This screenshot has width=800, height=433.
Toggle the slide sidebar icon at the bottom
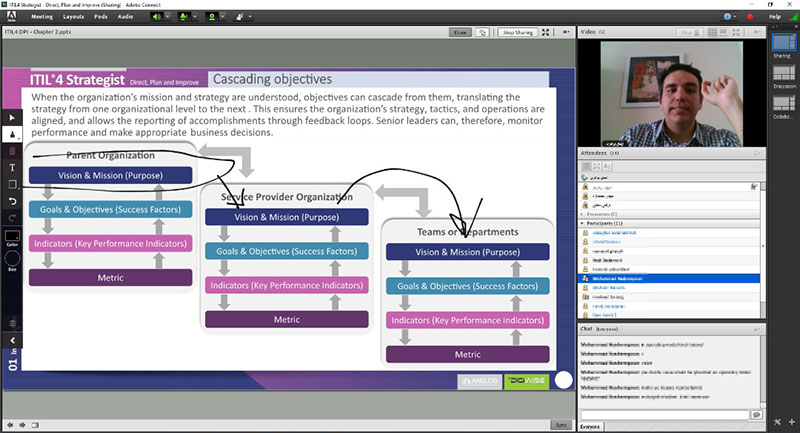35,425
